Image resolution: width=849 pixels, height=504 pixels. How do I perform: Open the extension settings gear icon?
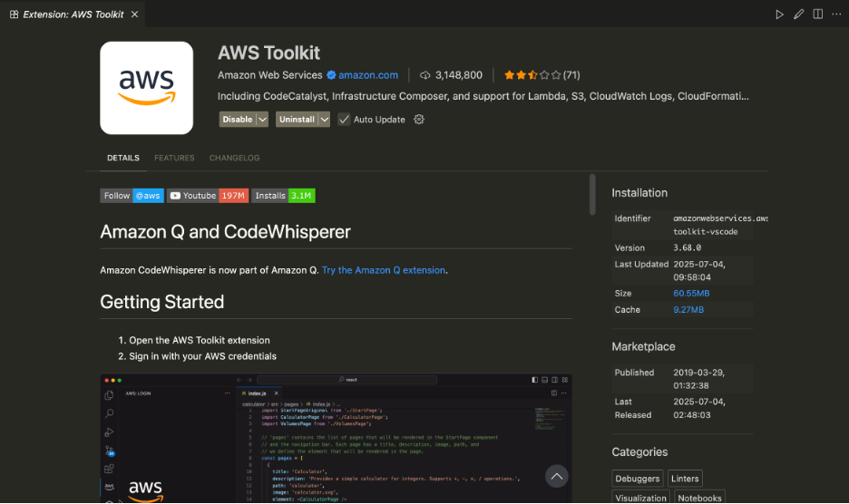pos(419,120)
